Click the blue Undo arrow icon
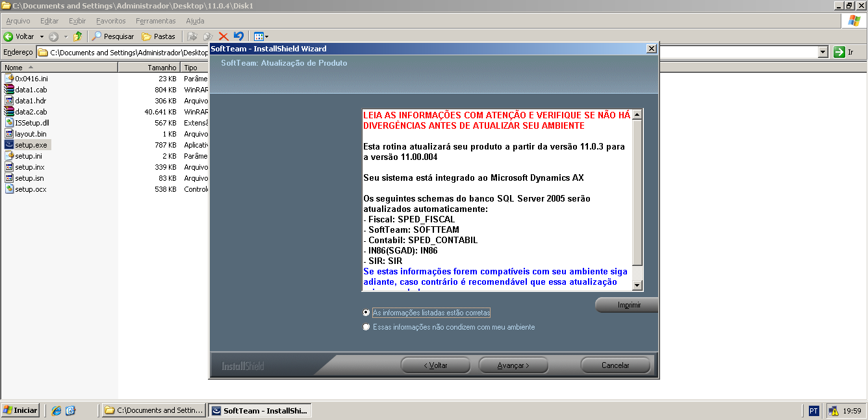This screenshot has width=868, height=420. pyautogui.click(x=238, y=36)
